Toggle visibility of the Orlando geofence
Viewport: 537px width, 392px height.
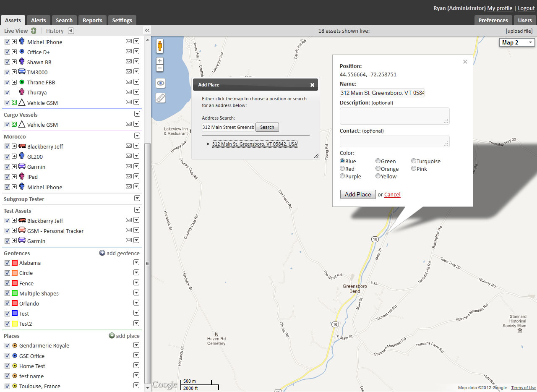click(x=7, y=303)
